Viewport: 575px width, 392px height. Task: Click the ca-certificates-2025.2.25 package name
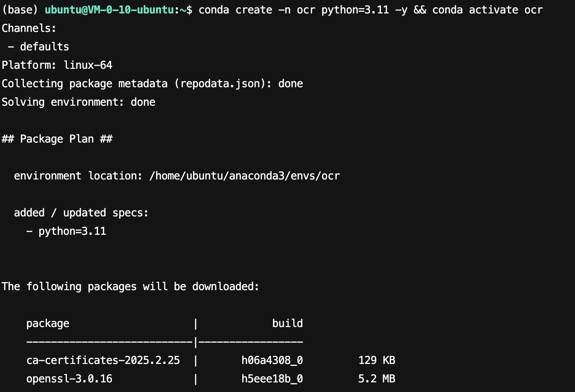pyautogui.click(x=103, y=360)
